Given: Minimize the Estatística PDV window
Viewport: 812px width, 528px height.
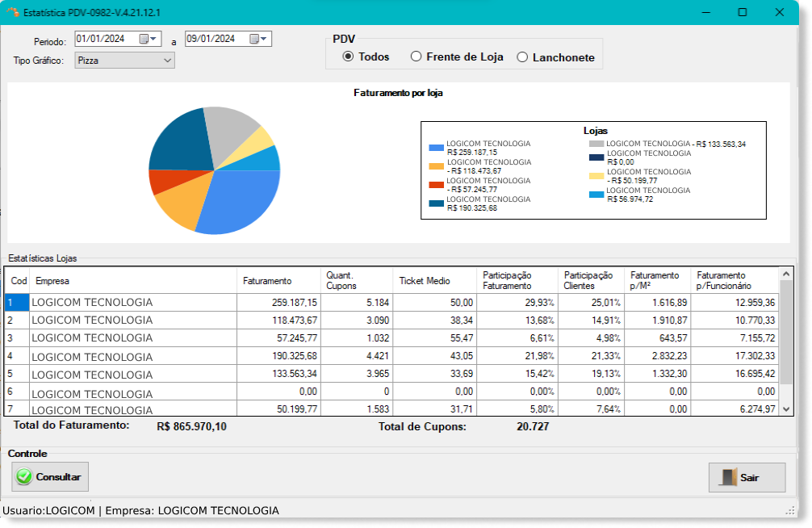Looking at the screenshot, I should [705, 13].
